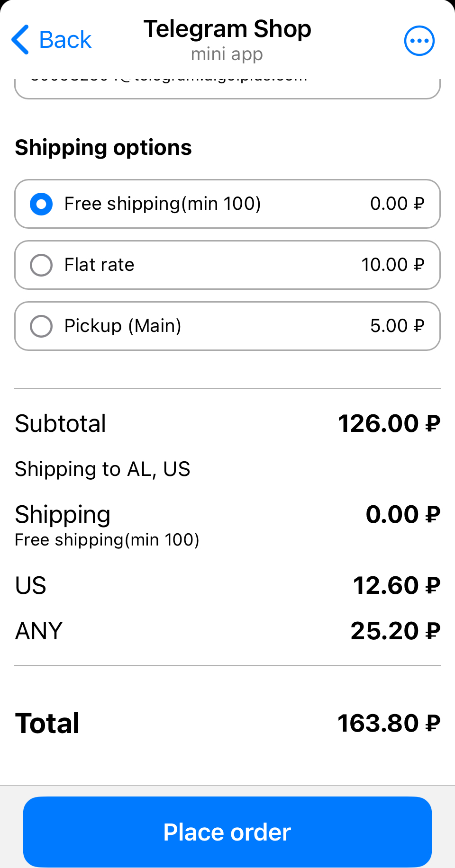Screen dimensions: 455x868
Task: Click the partially visible email input field
Action: [x=227, y=87]
